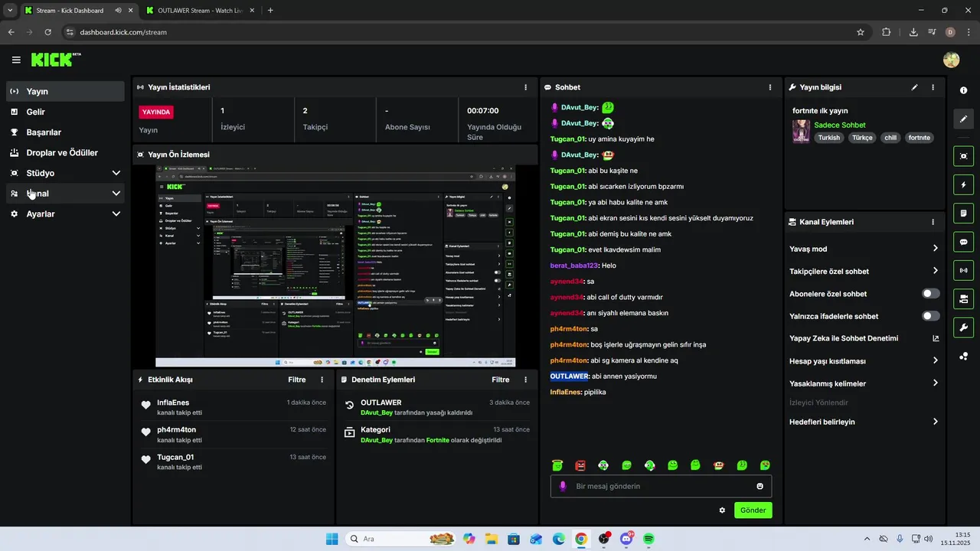Image resolution: width=980 pixels, height=551 pixels.
Task: Click the lightning bolt icon in right sidebar
Action: click(963, 184)
